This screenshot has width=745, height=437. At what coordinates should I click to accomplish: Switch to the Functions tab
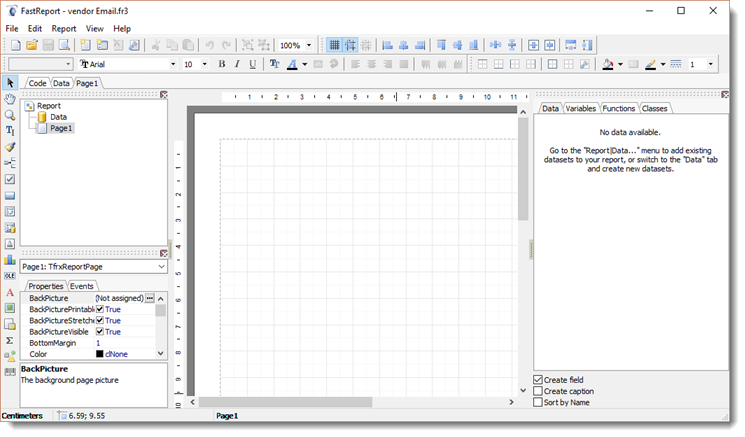click(619, 108)
